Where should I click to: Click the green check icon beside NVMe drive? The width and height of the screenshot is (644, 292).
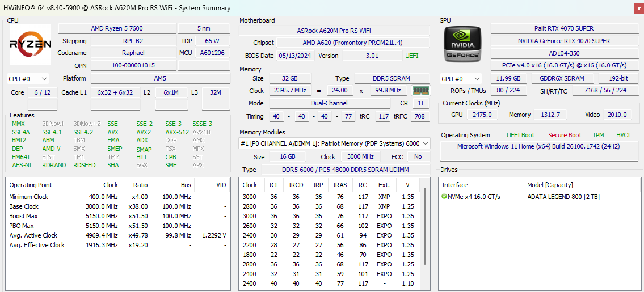pos(444,197)
